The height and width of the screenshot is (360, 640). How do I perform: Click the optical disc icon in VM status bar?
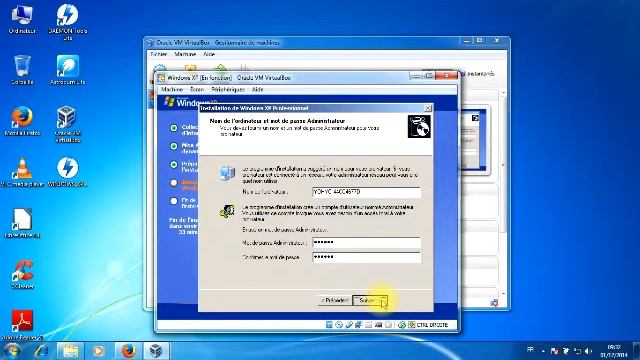tap(339, 325)
